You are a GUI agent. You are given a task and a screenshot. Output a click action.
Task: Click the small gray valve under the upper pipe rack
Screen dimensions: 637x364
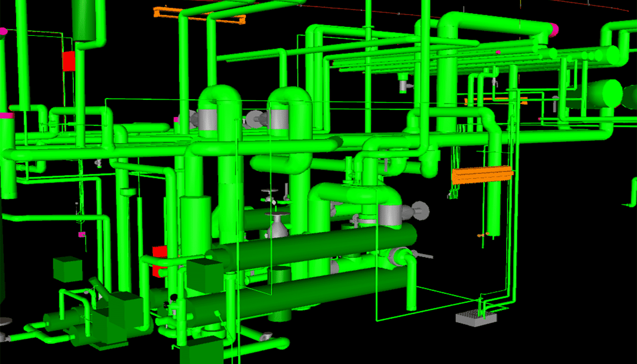tap(403, 84)
